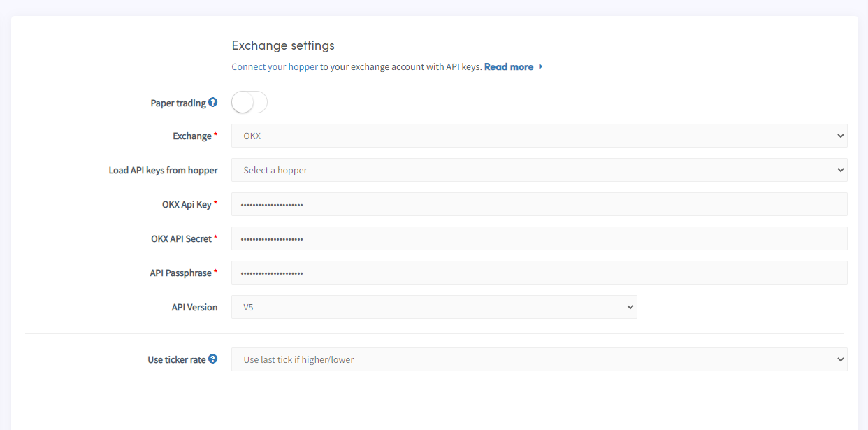Expand the Select a hopper dropdown
Screen dimensions: 868x430
point(539,170)
